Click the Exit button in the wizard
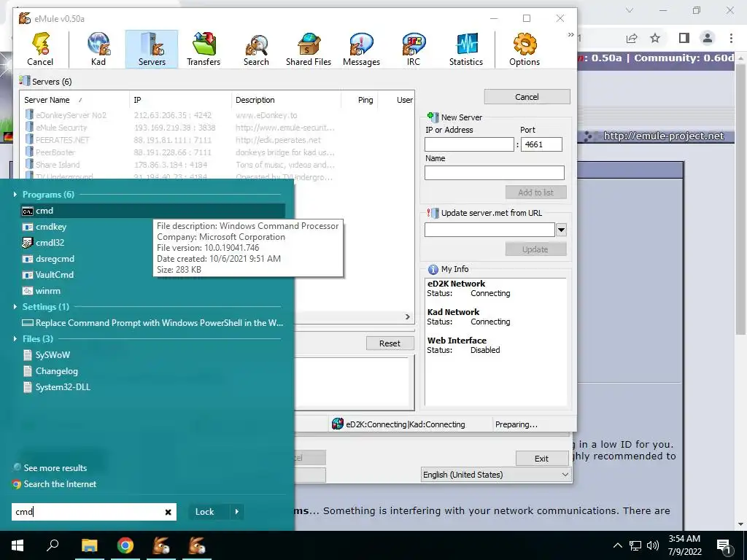Screen dimensions: 747x560 click(542, 459)
